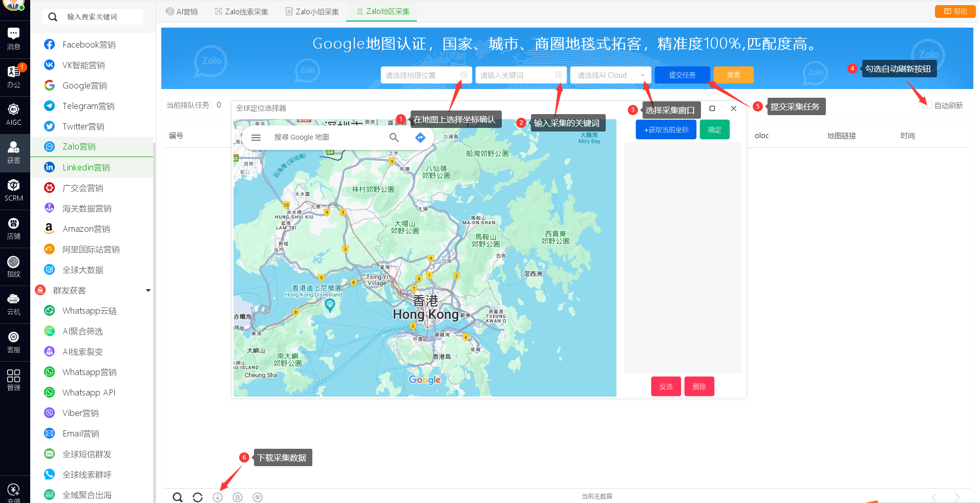
Task: Open Google营销 in the sidebar
Action: (x=84, y=85)
